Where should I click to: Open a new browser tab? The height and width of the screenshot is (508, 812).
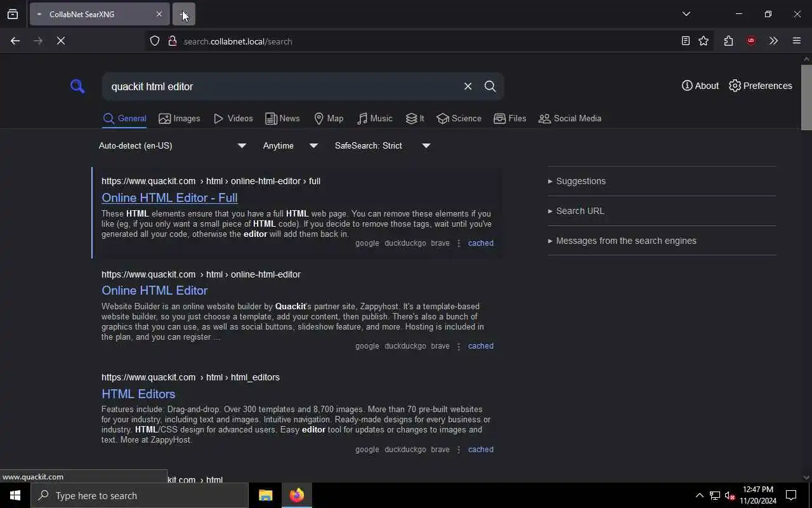[x=184, y=14]
